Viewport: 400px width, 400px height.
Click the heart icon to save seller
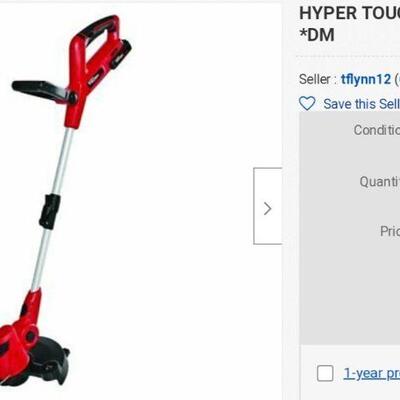point(307,104)
